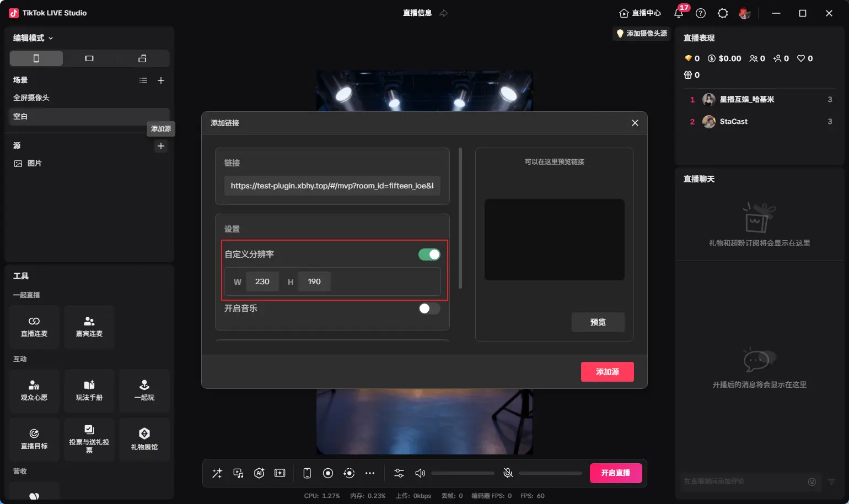Click the speaker volume icon
Viewport: 849px width, 504px height.
[420, 473]
